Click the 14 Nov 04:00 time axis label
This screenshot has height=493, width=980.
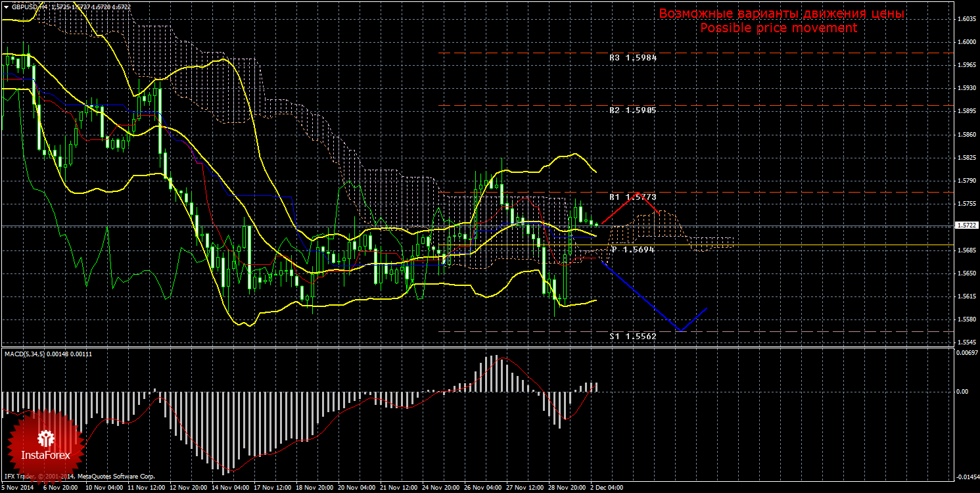coord(231,488)
